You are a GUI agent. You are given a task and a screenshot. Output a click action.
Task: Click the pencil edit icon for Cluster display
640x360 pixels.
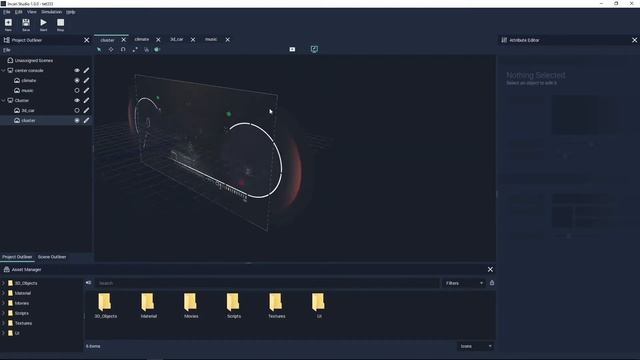coord(86,100)
